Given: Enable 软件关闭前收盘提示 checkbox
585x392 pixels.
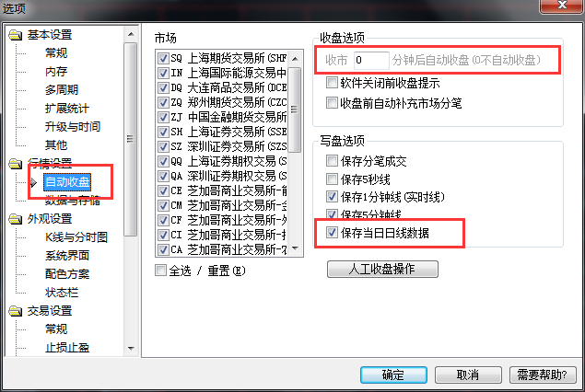Looking at the screenshot, I should tap(332, 82).
